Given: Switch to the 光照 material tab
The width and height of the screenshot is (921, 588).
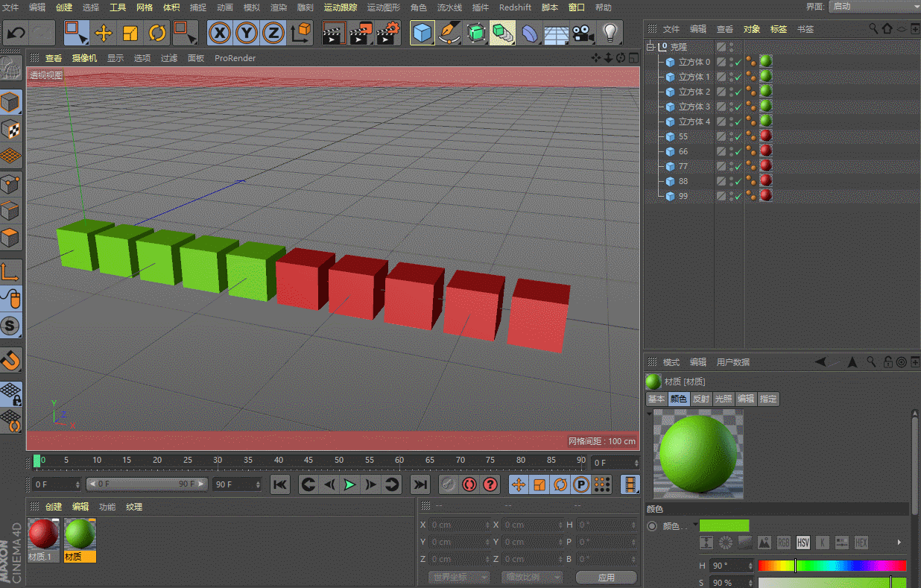Looking at the screenshot, I should click(724, 399).
